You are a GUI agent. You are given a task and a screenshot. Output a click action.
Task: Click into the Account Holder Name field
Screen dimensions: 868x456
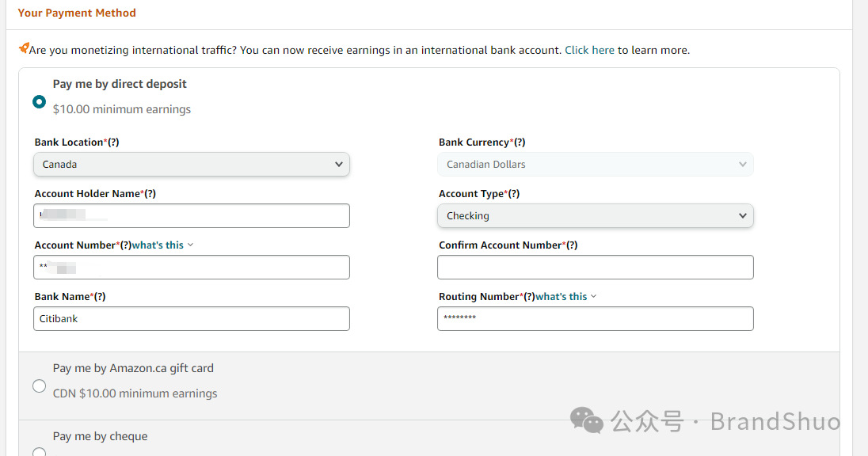[191, 216]
